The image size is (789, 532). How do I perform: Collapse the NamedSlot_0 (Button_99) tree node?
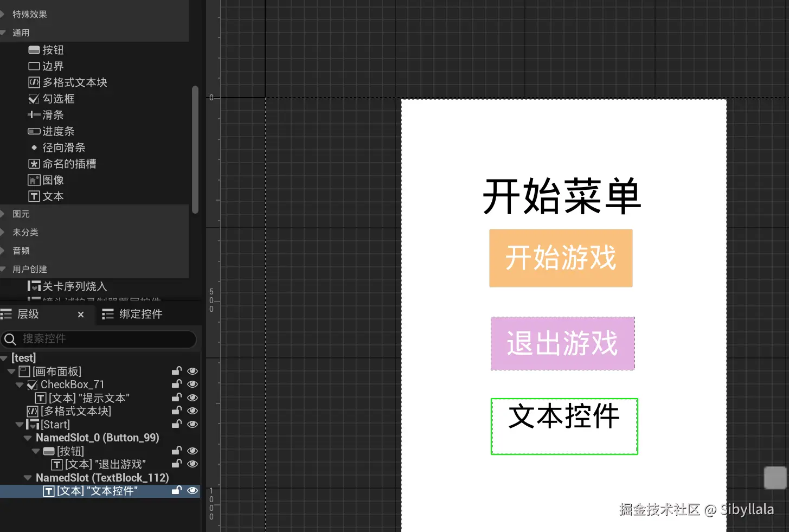(x=28, y=438)
